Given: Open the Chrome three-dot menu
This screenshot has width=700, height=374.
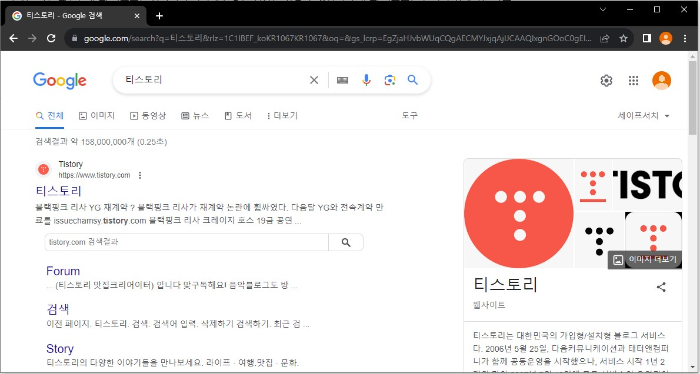Looking at the screenshot, I should [x=685, y=38].
